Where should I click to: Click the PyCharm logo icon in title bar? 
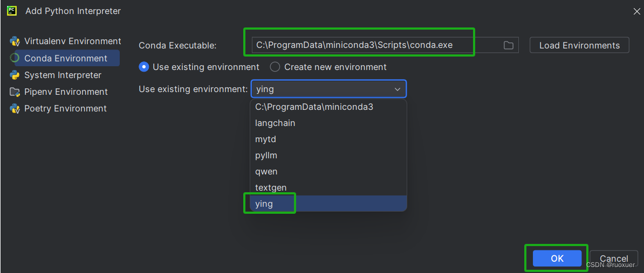(x=11, y=10)
